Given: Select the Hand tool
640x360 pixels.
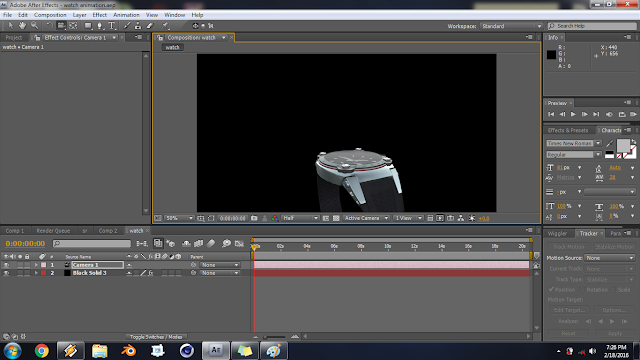Looking at the screenshot, I should pos(22,26).
